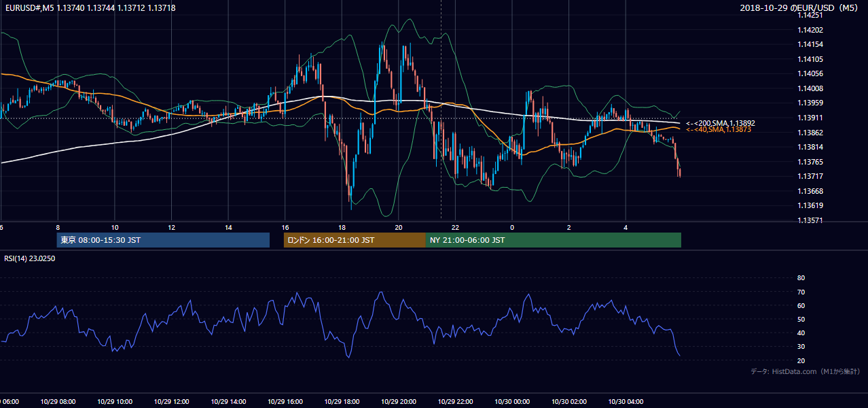Click RSI scale value 50
The width and height of the screenshot is (868, 408).
[x=801, y=319]
